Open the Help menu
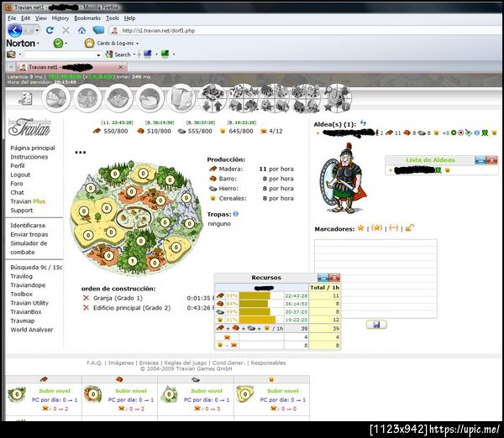Viewport: 504px width, 438px height. tap(129, 18)
